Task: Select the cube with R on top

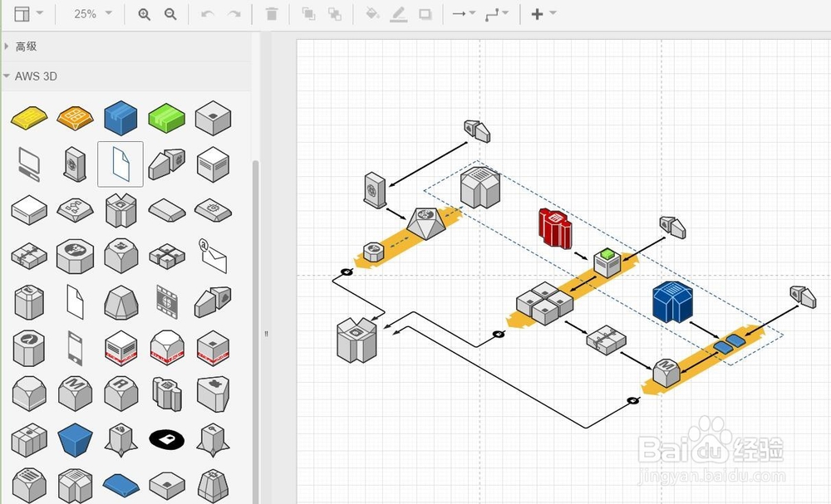Action: click(x=120, y=394)
